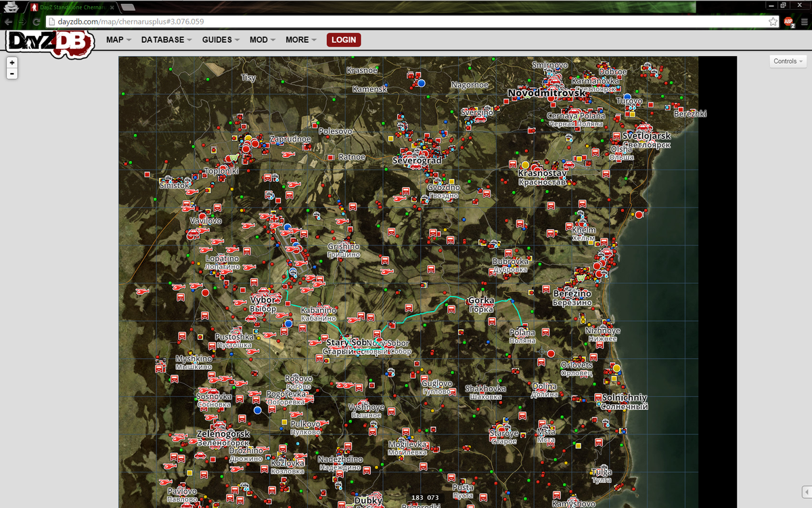Click the 183 073 coordinates readout
Image resolution: width=812 pixels, height=508 pixels.
click(425, 498)
